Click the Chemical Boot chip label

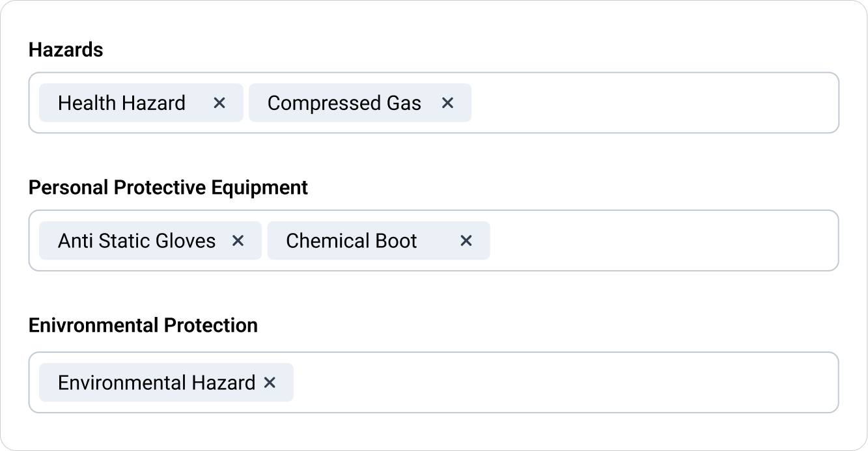[x=352, y=241]
